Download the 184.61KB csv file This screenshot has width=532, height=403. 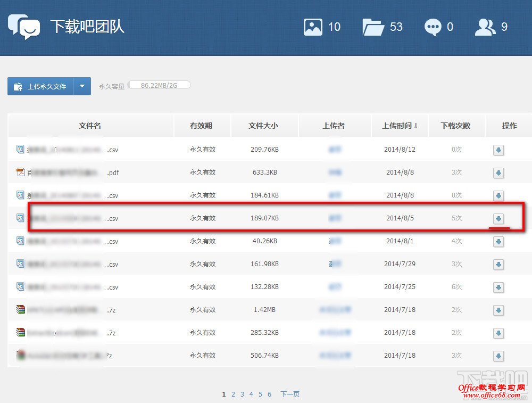(x=498, y=195)
